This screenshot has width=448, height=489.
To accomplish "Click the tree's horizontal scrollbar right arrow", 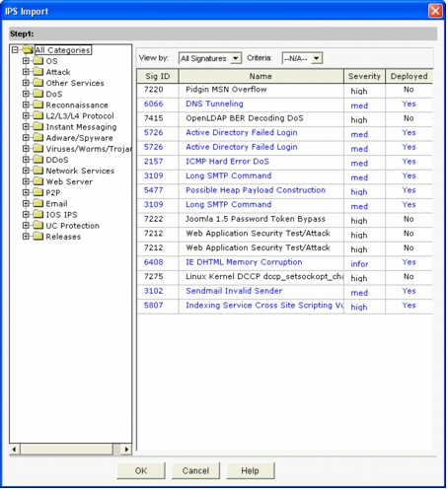I will [x=126, y=450].
